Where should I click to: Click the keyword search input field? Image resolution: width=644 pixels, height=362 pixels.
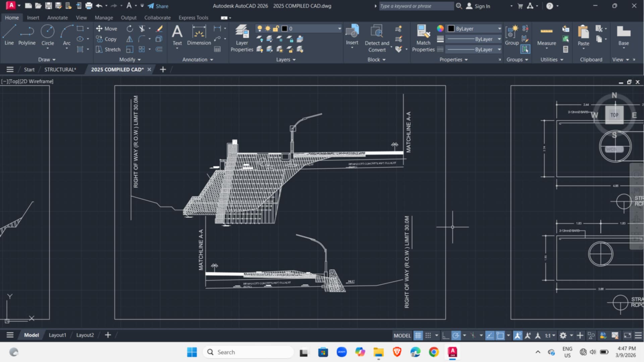click(416, 6)
